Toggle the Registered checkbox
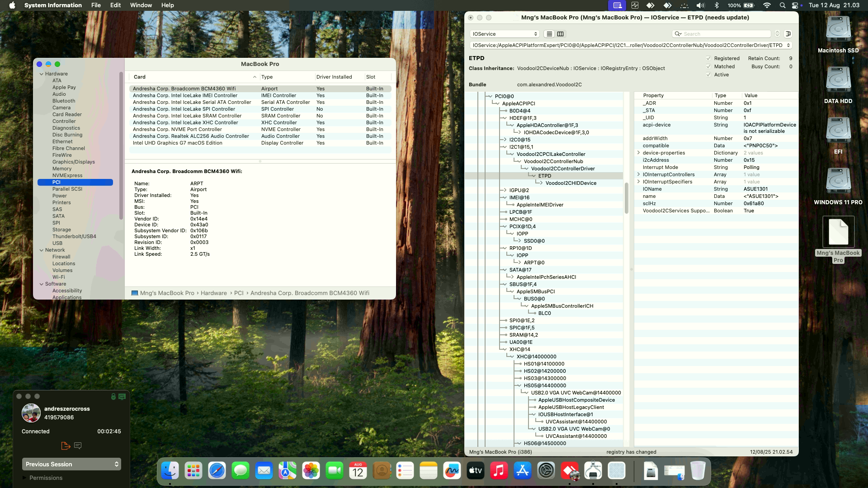 tap(708, 58)
